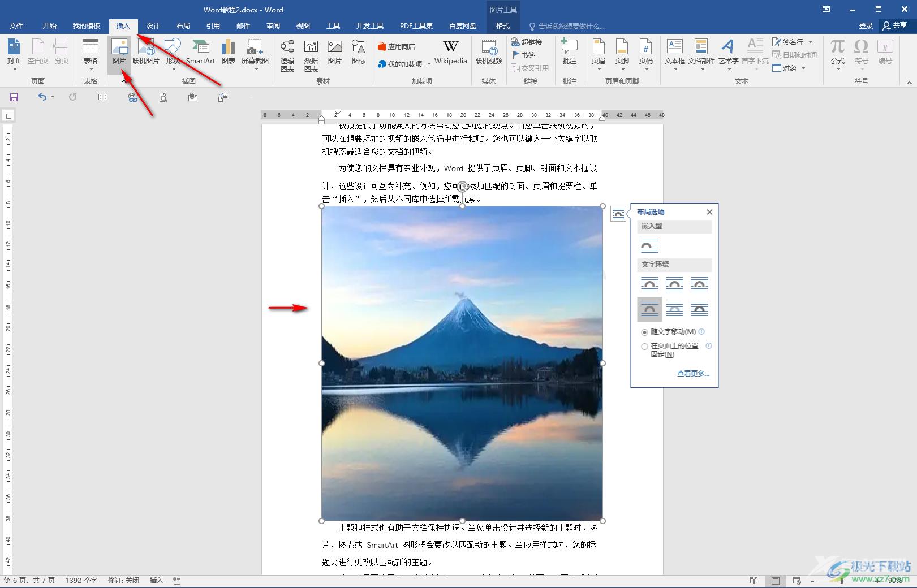This screenshot has width=917, height=588.
Task: Open the 应用商店 app store
Action: 397,46
